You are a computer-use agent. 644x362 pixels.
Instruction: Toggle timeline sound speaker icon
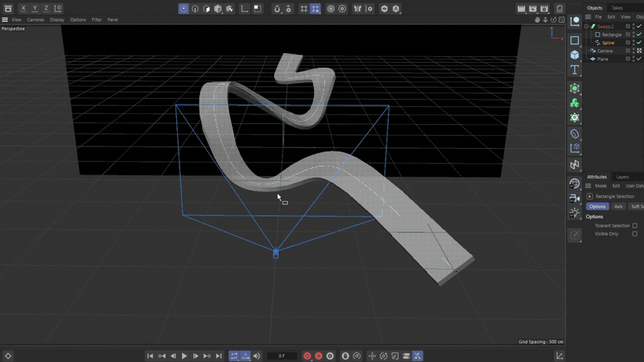click(257, 356)
